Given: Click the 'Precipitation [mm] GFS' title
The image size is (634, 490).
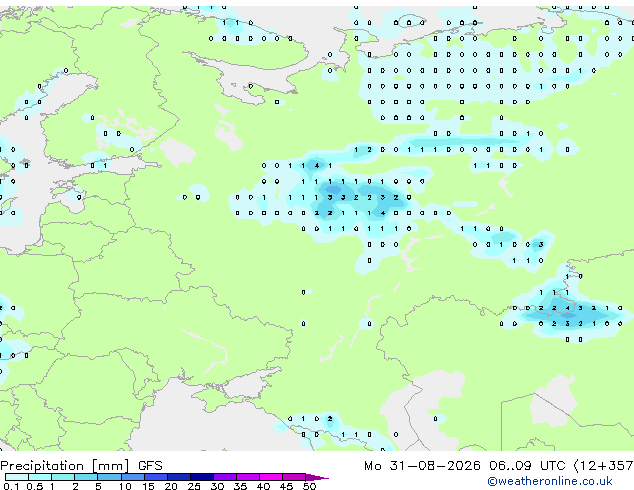Looking at the screenshot, I should click(81, 466).
